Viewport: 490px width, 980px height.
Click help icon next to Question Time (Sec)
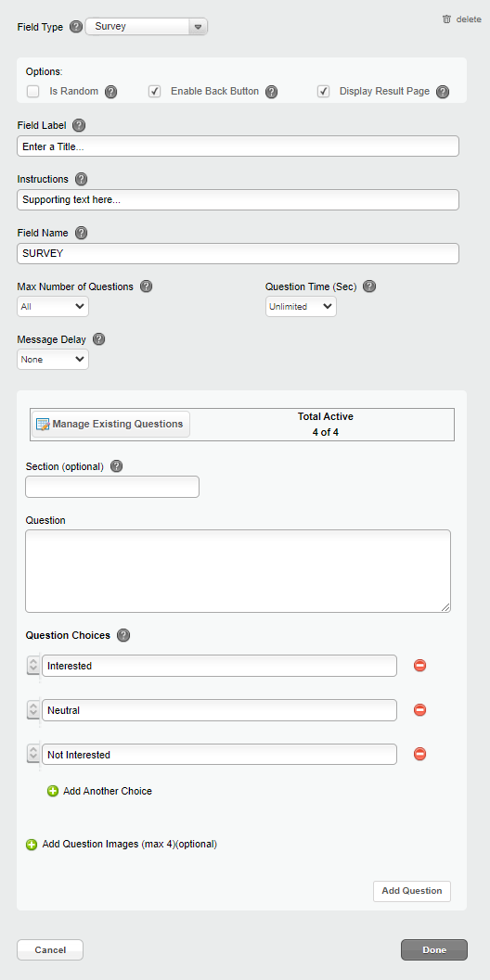369,286
